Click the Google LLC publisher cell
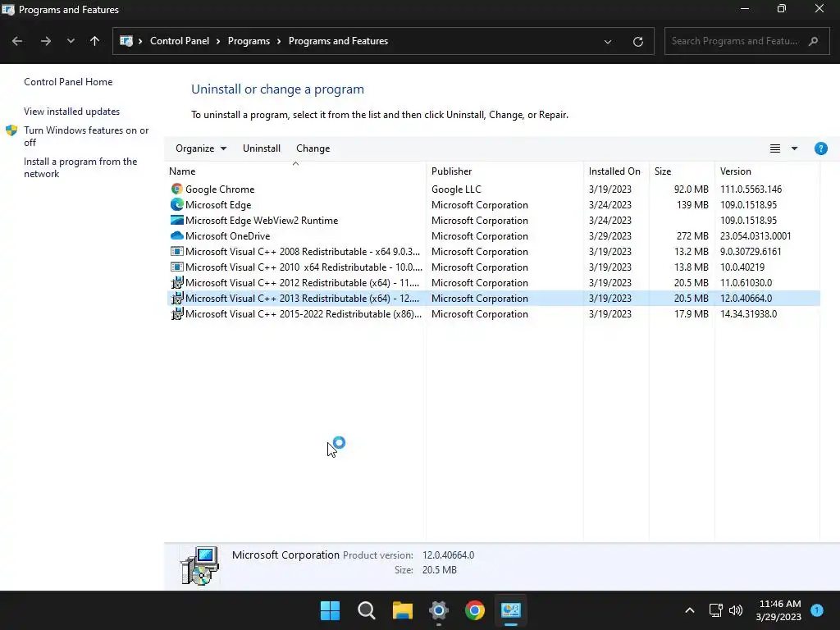The image size is (840, 630). click(x=456, y=189)
